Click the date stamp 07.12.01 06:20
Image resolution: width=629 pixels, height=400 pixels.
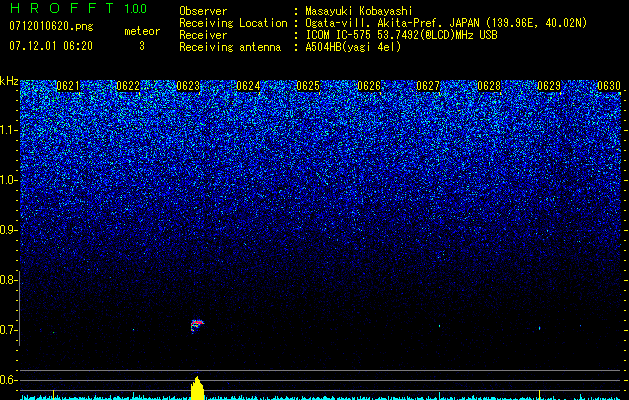click(x=51, y=46)
